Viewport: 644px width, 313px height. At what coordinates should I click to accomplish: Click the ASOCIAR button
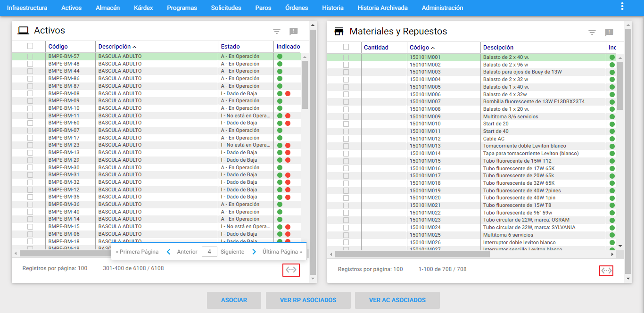pyautogui.click(x=234, y=300)
